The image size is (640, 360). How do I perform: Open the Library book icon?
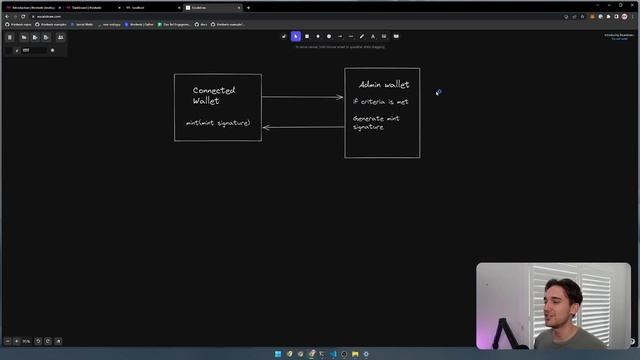tap(396, 36)
